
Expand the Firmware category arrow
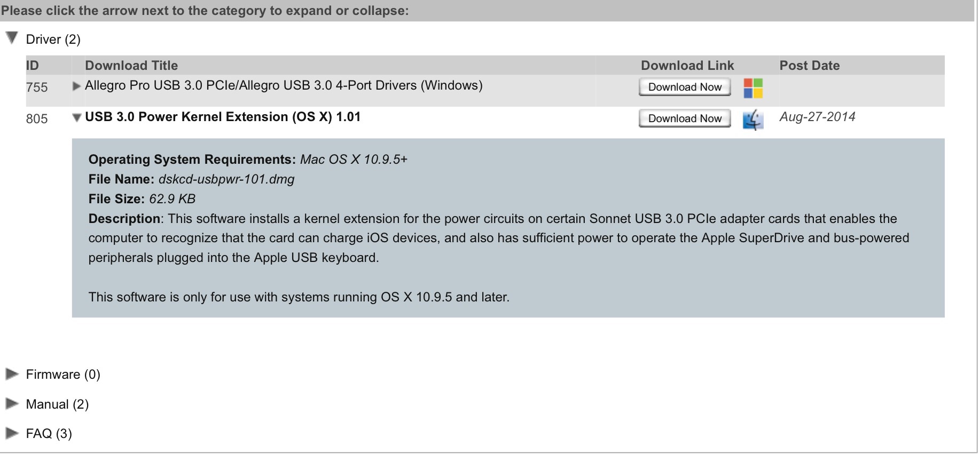click(x=12, y=374)
